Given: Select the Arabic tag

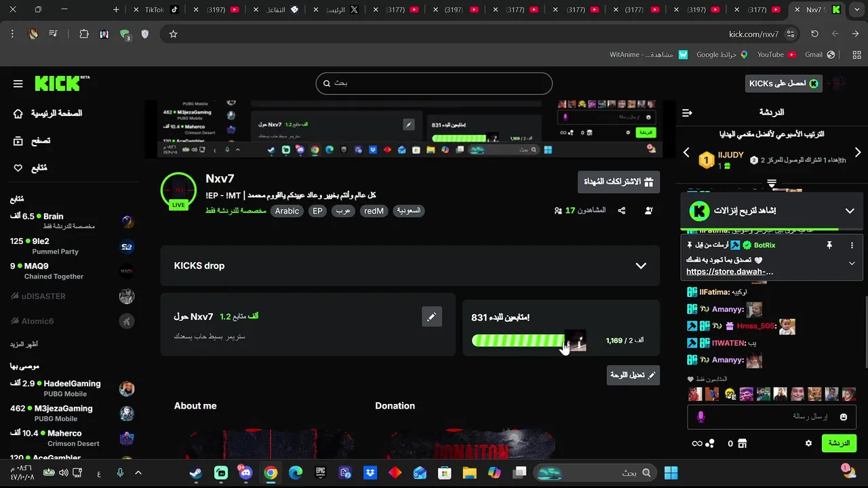Looking at the screenshot, I should [287, 211].
